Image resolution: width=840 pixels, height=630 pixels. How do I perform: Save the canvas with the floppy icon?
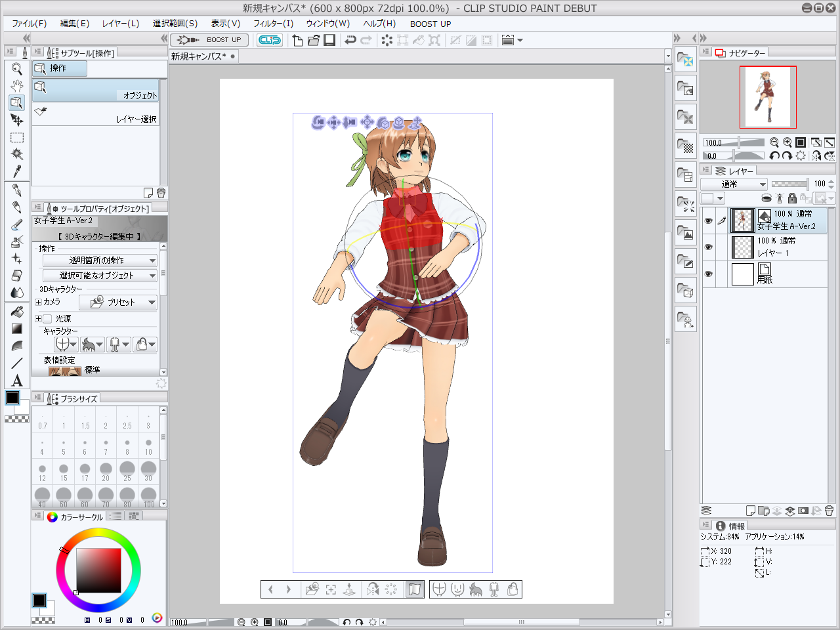[x=329, y=40]
